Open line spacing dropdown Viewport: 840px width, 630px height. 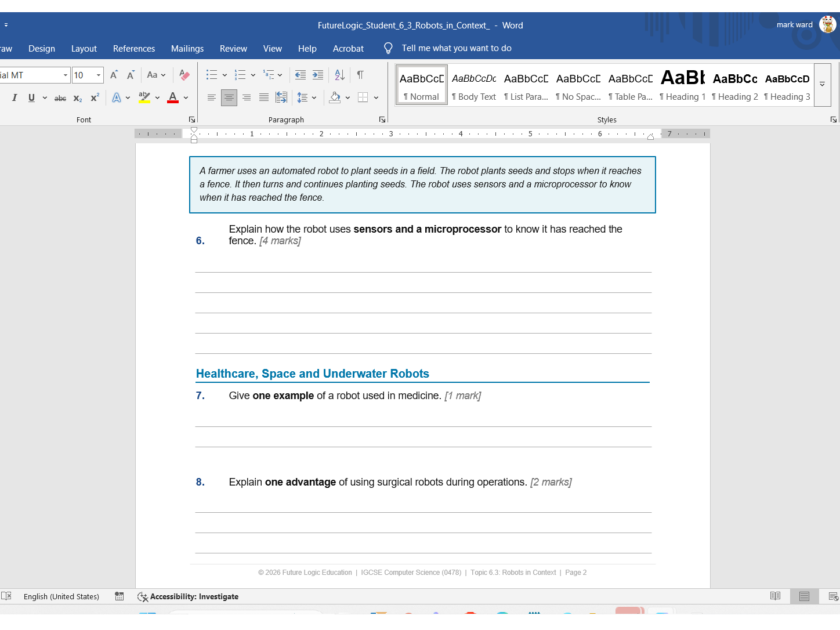pyautogui.click(x=306, y=97)
